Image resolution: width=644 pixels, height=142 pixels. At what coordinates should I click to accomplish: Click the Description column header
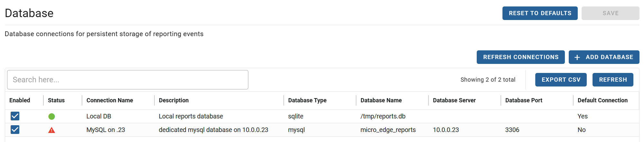pyautogui.click(x=174, y=100)
